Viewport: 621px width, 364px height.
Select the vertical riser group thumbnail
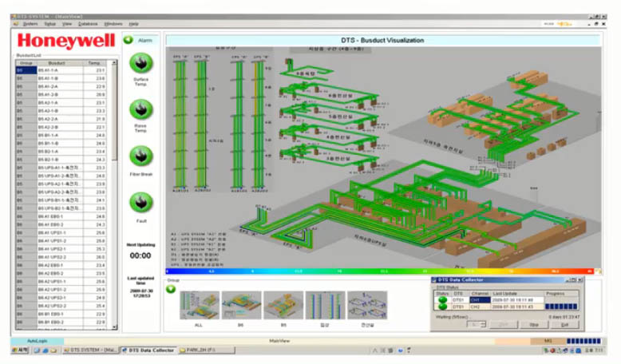tap(325, 305)
